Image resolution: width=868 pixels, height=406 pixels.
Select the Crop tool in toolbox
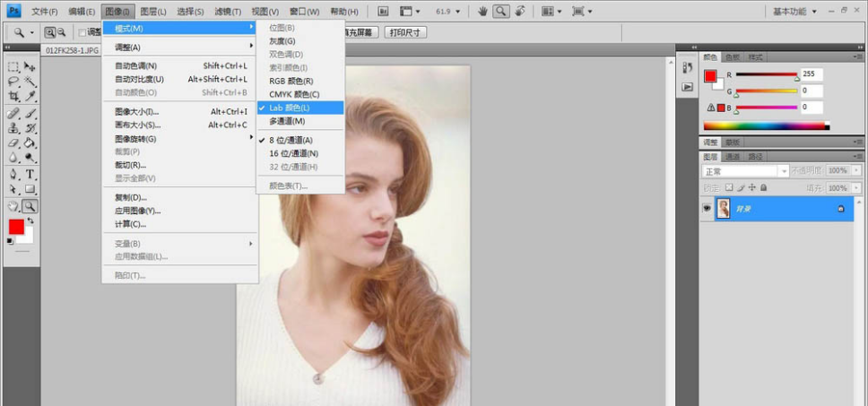pos(13,96)
